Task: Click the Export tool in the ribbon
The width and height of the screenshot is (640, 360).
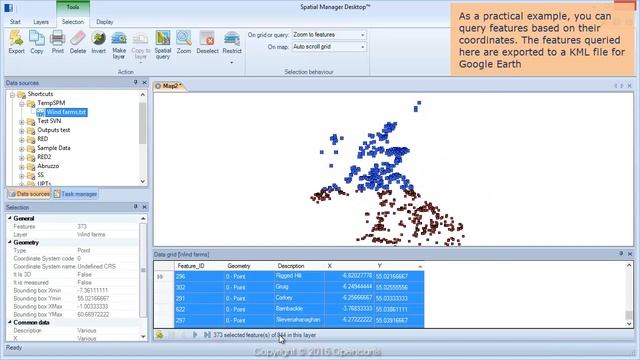Action: tap(16, 42)
